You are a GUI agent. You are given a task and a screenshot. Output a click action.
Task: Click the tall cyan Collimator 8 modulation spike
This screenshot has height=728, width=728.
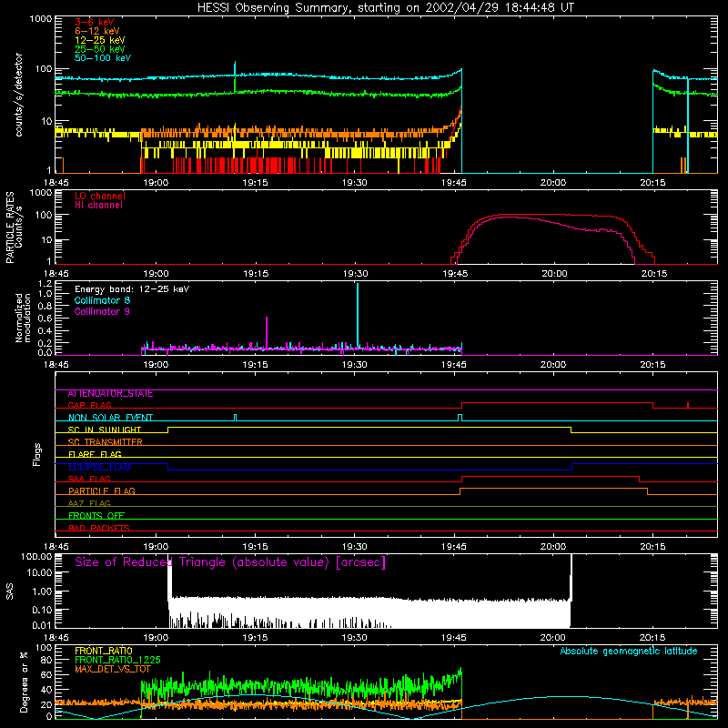[x=358, y=316]
